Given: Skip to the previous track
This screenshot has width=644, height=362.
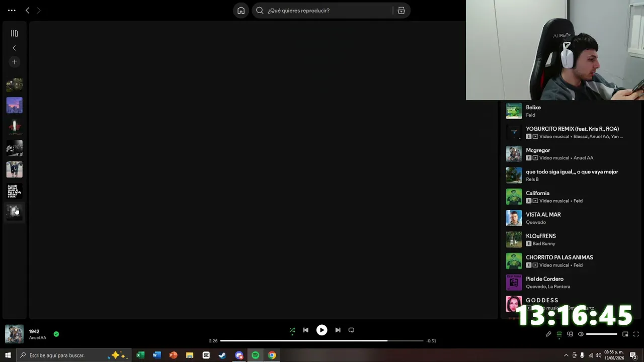Looking at the screenshot, I should [305, 330].
